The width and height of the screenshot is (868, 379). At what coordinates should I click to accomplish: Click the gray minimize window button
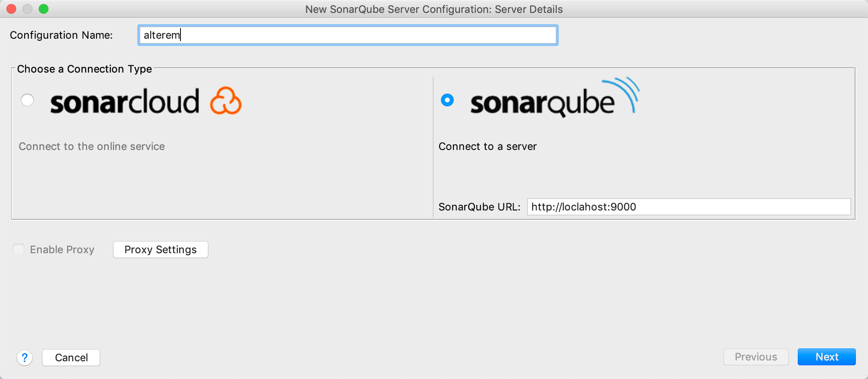click(x=27, y=9)
